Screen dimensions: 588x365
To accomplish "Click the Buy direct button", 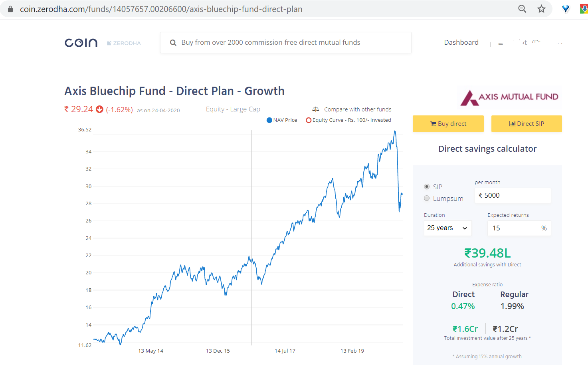I will (x=448, y=124).
